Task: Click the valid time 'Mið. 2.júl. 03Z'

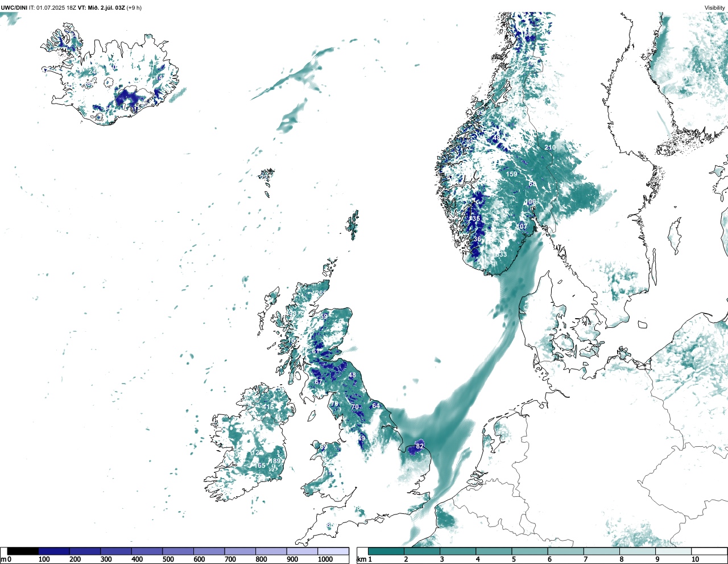Action: (x=107, y=7)
